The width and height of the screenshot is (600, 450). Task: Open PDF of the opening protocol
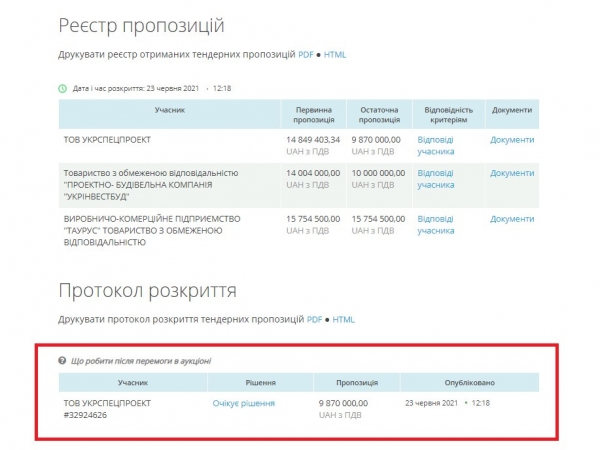tap(313, 320)
